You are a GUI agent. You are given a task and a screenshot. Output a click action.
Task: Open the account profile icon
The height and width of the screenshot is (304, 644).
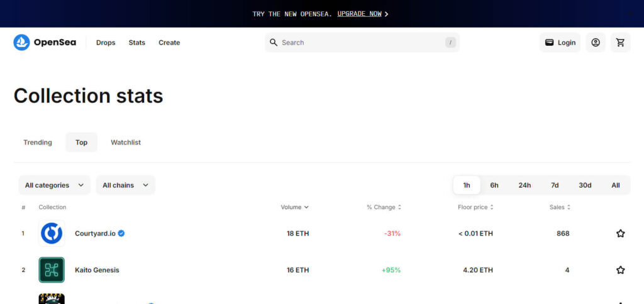tap(595, 42)
